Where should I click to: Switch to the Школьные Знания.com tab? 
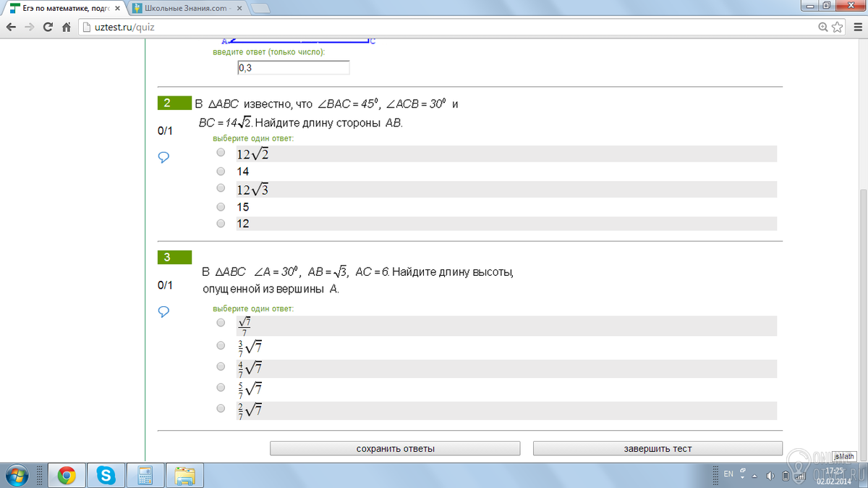[x=186, y=7]
